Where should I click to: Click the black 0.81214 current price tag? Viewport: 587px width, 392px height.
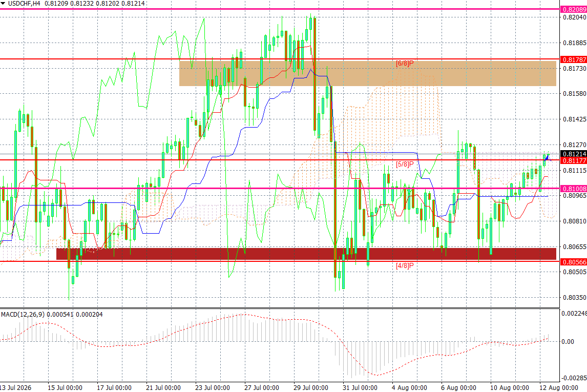574,154
